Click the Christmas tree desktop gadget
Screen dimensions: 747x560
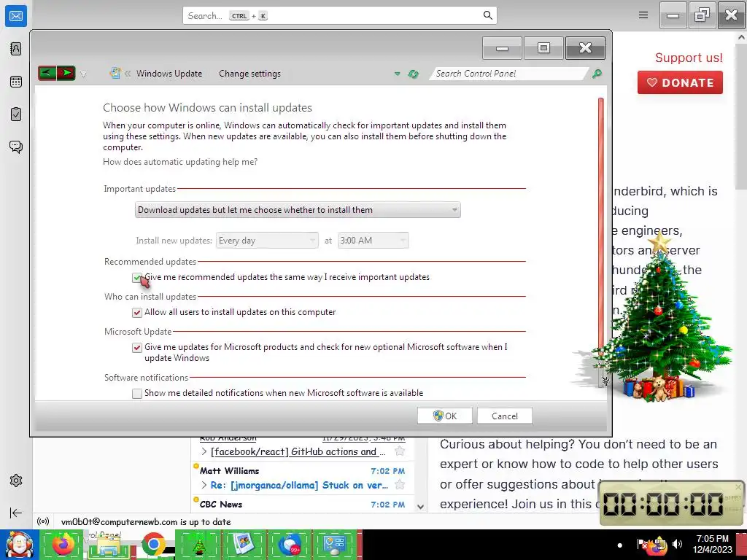pos(659,319)
